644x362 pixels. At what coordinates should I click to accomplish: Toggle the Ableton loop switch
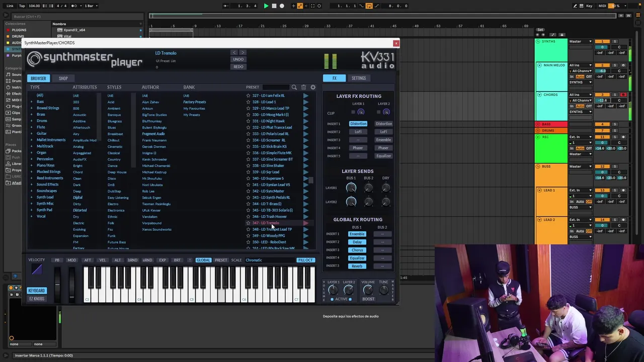coord(369,6)
